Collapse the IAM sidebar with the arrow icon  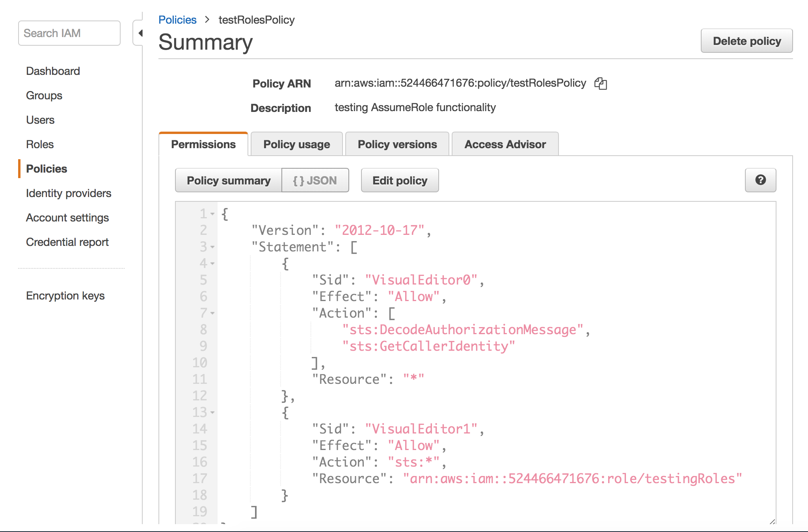pos(141,33)
